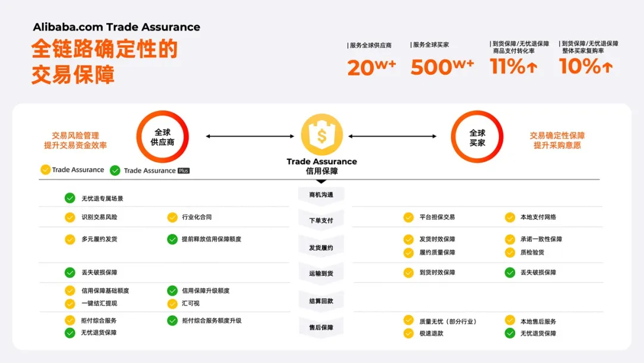Viewport: 644px width, 363px height.
Task: Click the 信用保障 caption under the shield
Action: (x=321, y=171)
